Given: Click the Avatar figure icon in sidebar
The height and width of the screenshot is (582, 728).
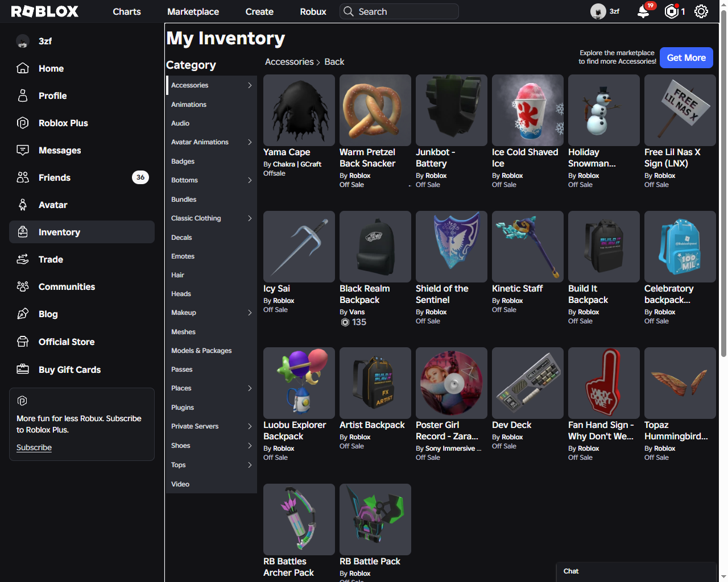Looking at the screenshot, I should [x=23, y=205].
